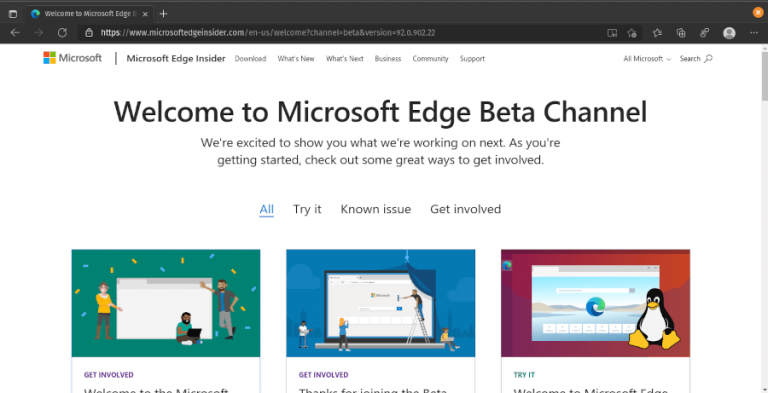The image size is (768, 393).
Task: Open new tab with plus icon
Action: (x=164, y=14)
